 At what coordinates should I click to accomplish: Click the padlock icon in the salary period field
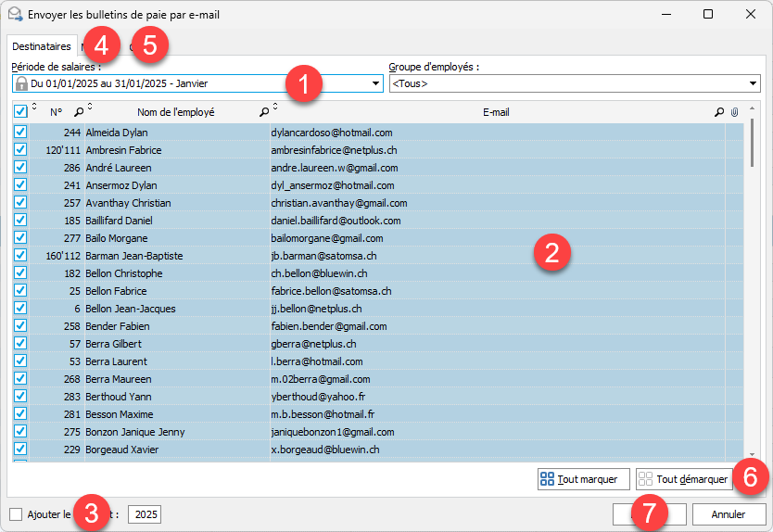click(21, 84)
